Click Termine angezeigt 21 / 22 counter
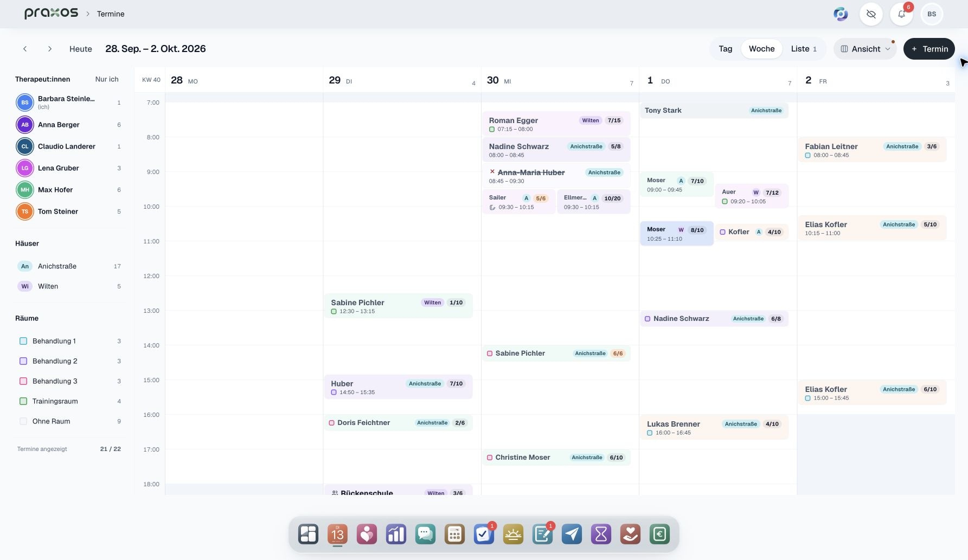 pos(69,449)
